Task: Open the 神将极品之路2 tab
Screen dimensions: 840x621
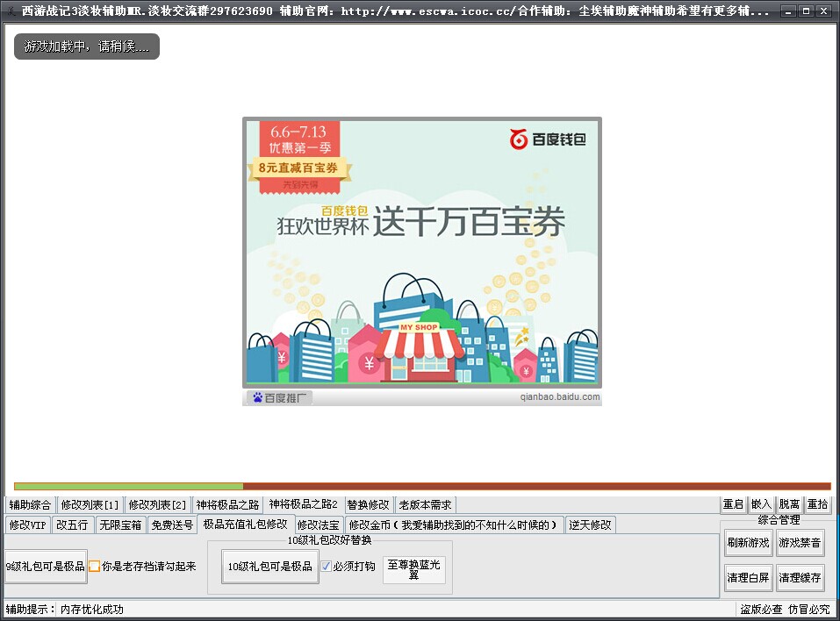Action: pos(303,504)
